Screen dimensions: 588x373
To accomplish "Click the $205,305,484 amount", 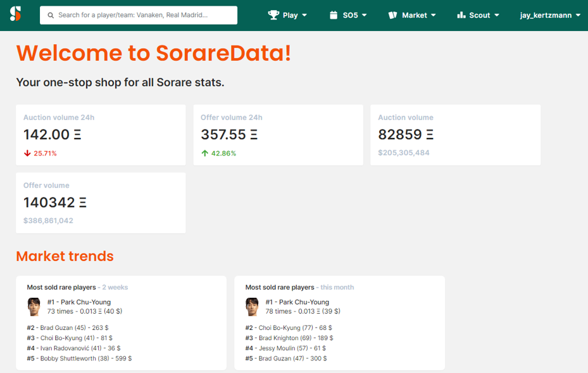I will pos(404,153).
